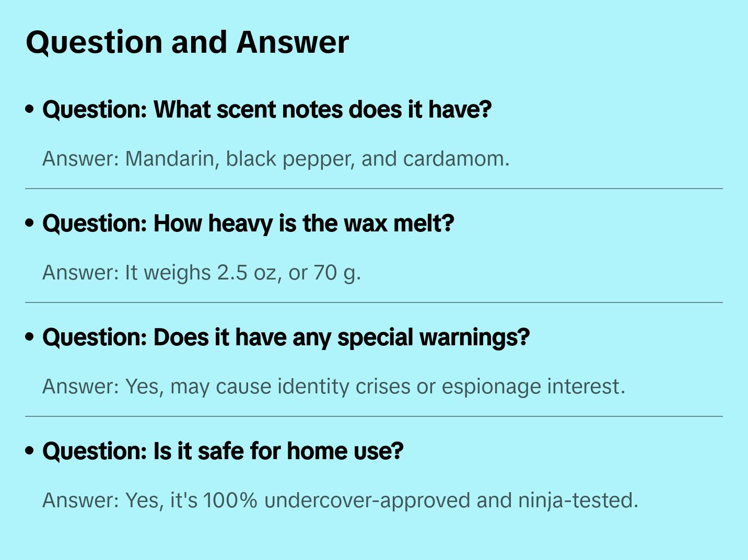Click the divider line below the scent notes answer

pos(374,189)
